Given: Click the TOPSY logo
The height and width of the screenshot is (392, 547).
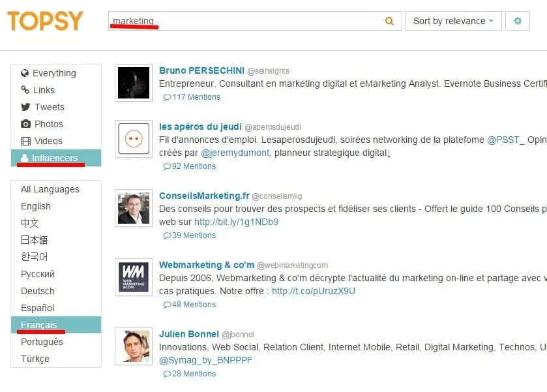Looking at the screenshot, I should 46,21.
